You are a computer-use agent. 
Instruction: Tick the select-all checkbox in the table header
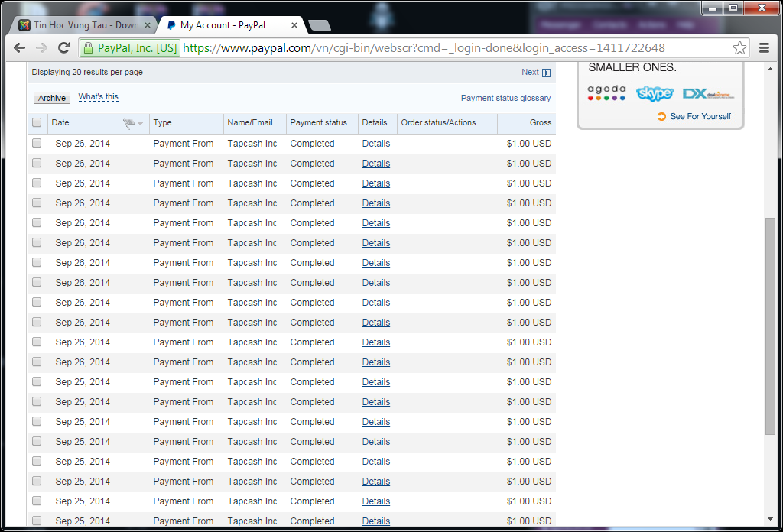coord(37,122)
